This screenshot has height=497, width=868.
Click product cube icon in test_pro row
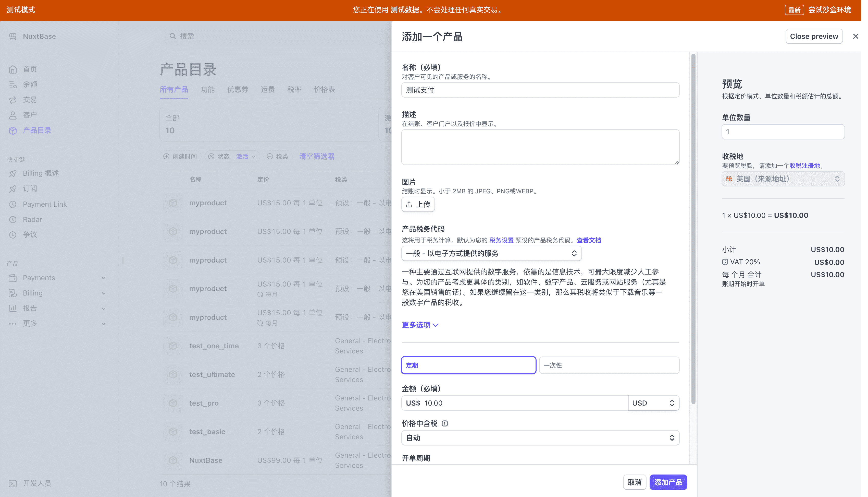coord(173,403)
